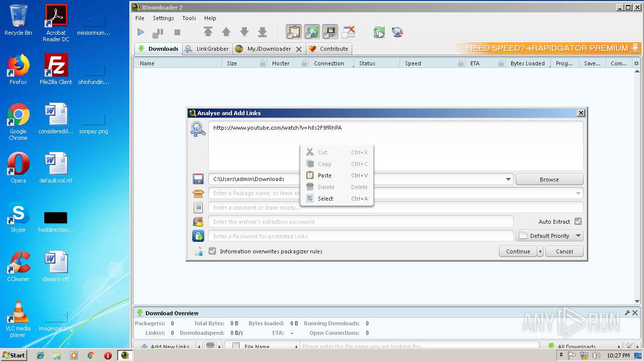
Task: Click the update check globe icon
Action: [x=397, y=32]
